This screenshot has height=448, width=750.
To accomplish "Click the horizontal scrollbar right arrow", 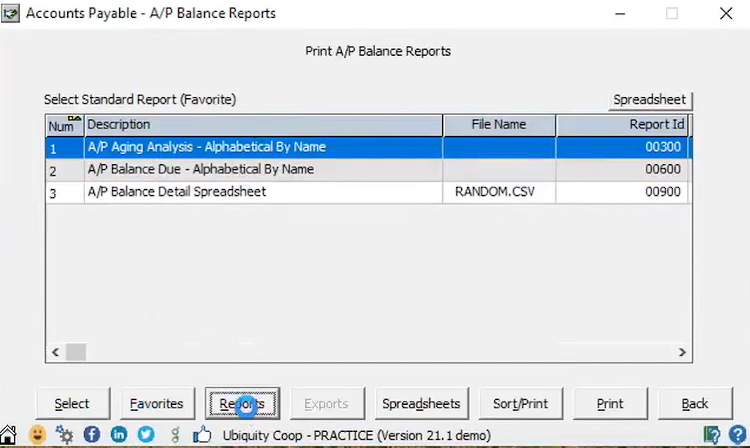I will pos(682,352).
